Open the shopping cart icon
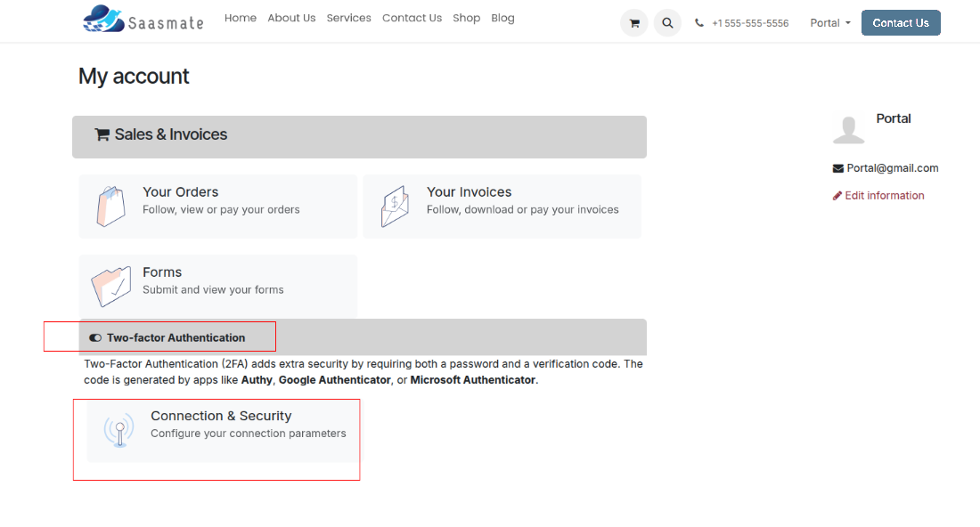 pyautogui.click(x=634, y=23)
